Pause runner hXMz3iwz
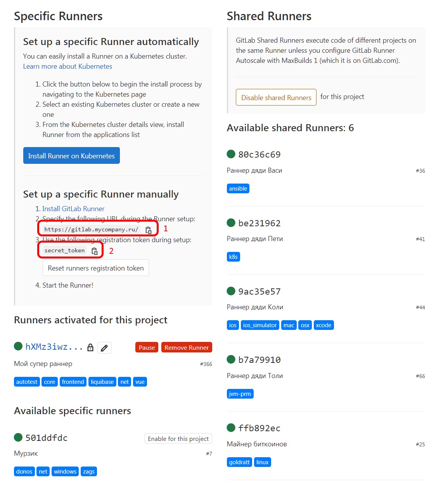 point(146,347)
